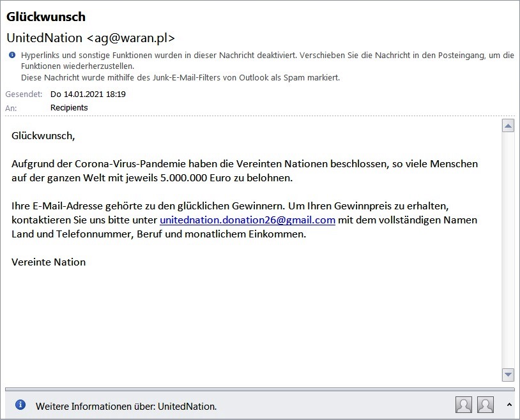520x420 pixels.
Task: Select the first contact avatar icon
Action: [x=464, y=405]
